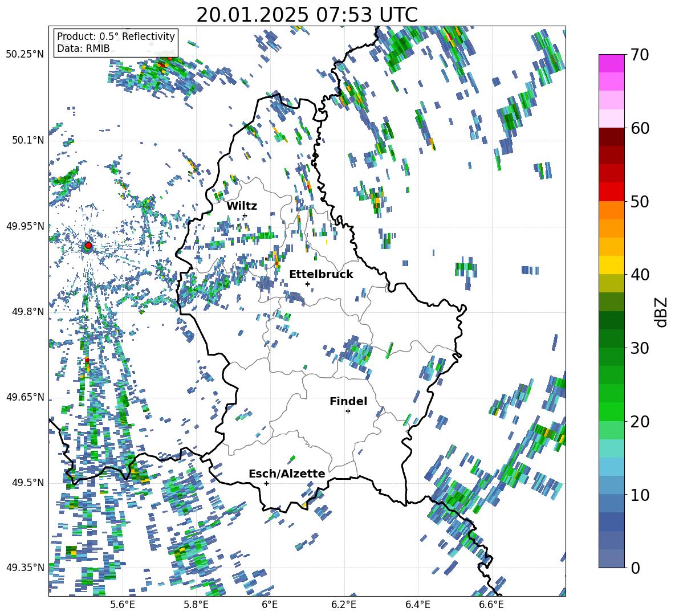This screenshot has width=675, height=616.
Task: Click the 5.8°E longitude label
Action: click(x=196, y=605)
